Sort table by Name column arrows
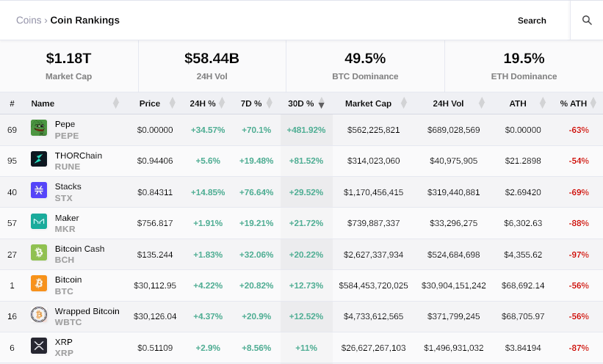The width and height of the screenshot is (603, 364). (116, 103)
